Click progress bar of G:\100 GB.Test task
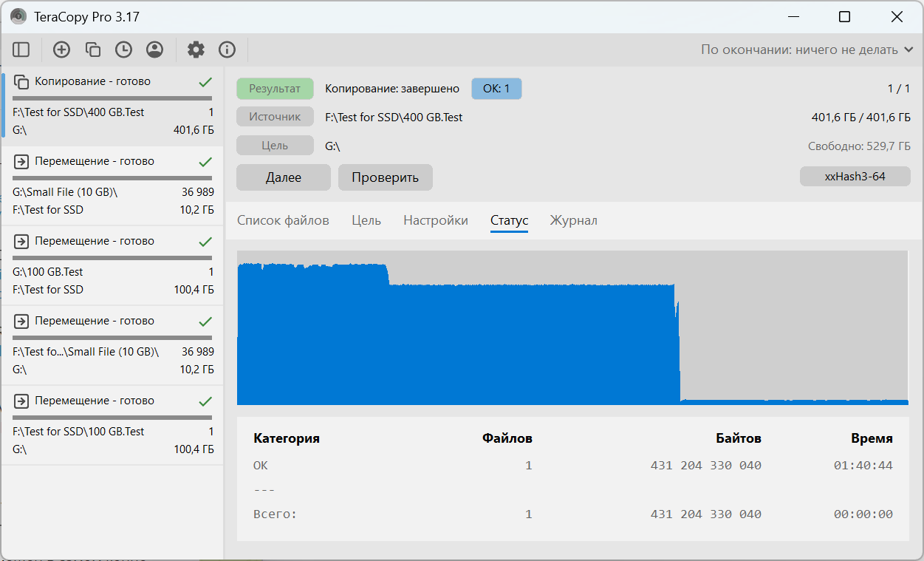The height and width of the screenshot is (561, 924). (x=112, y=257)
